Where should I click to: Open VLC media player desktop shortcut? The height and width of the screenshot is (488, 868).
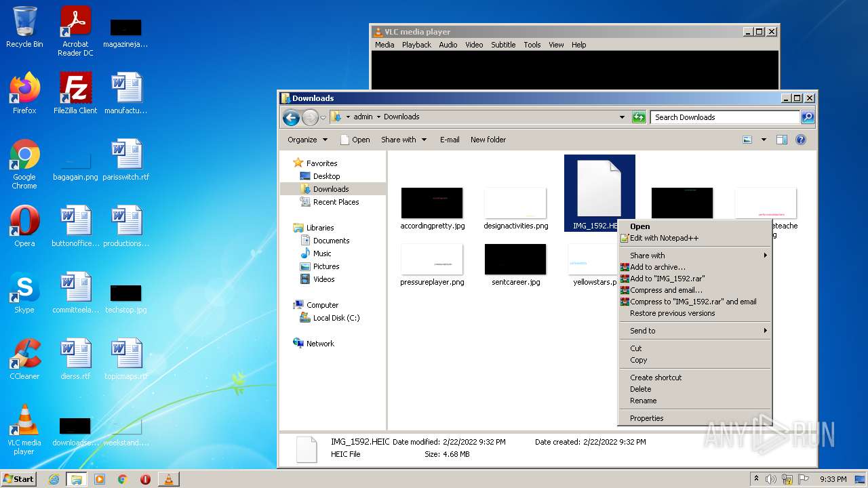(x=24, y=430)
